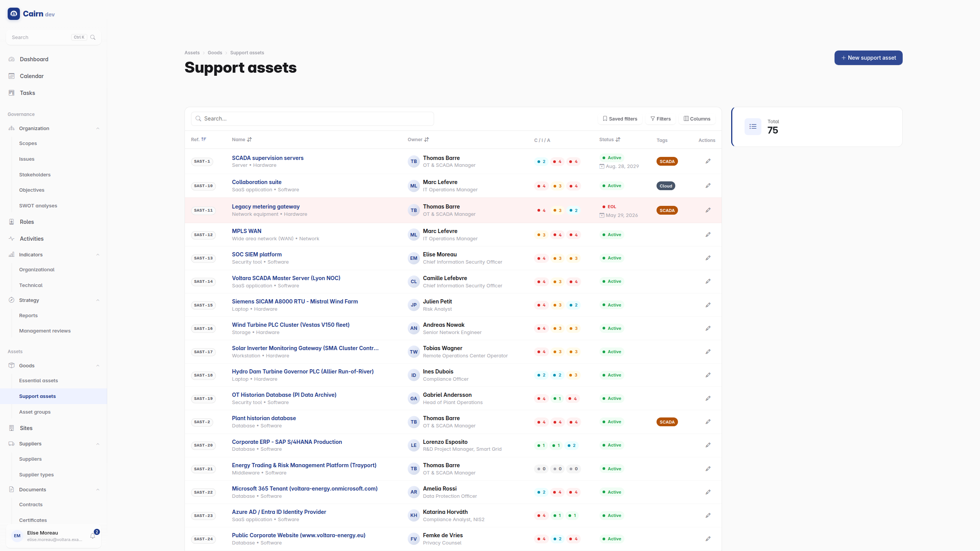The width and height of the screenshot is (980, 551).
Task: Click pencil icon for SAST-24 row
Action: 708,539
